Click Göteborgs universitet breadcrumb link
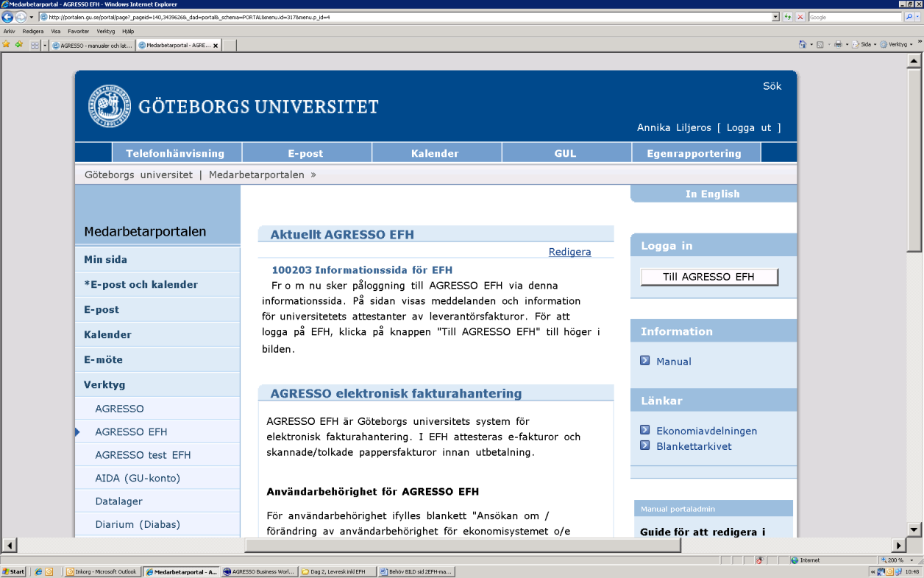The height and width of the screenshot is (578, 924). (x=138, y=175)
